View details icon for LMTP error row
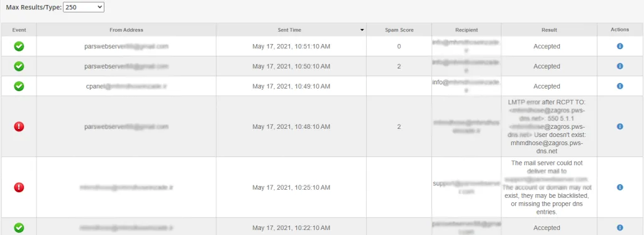Image resolution: width=644 pixels, height=235 pixels. (x=619, y=127)
